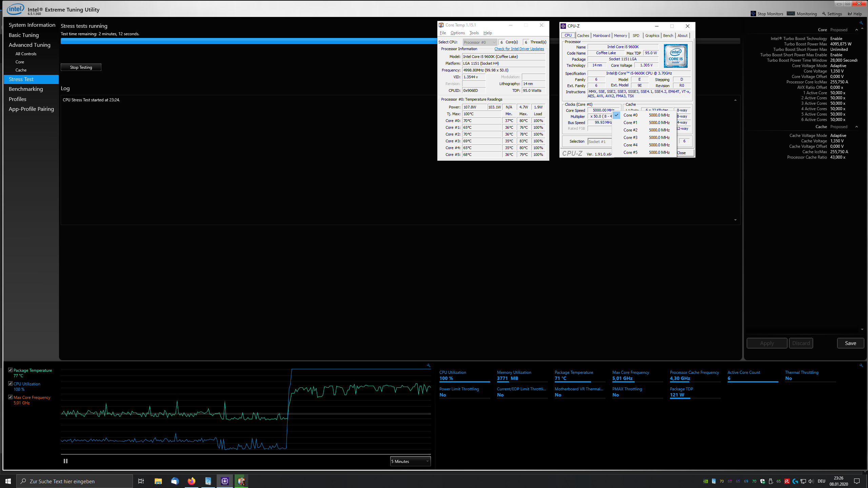Click the wrench icon above graph

(429, 365)
